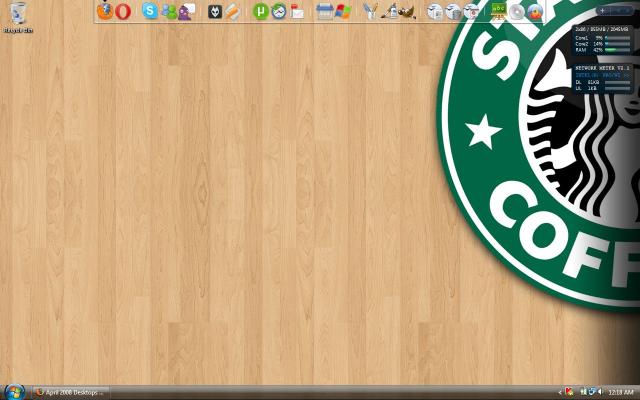640x400 pixels.
Task: Expand hidden system tray icons arrow
Action: tap(560, 393)
